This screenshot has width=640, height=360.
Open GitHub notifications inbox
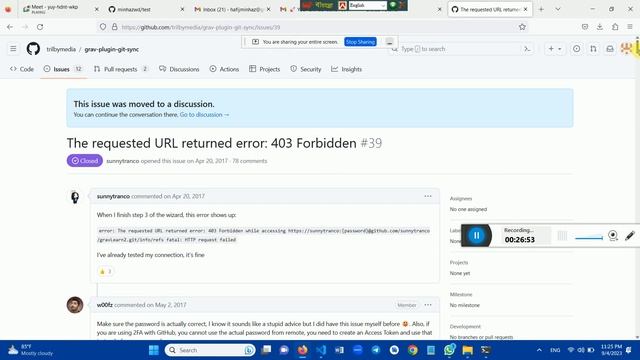(610, 49)
